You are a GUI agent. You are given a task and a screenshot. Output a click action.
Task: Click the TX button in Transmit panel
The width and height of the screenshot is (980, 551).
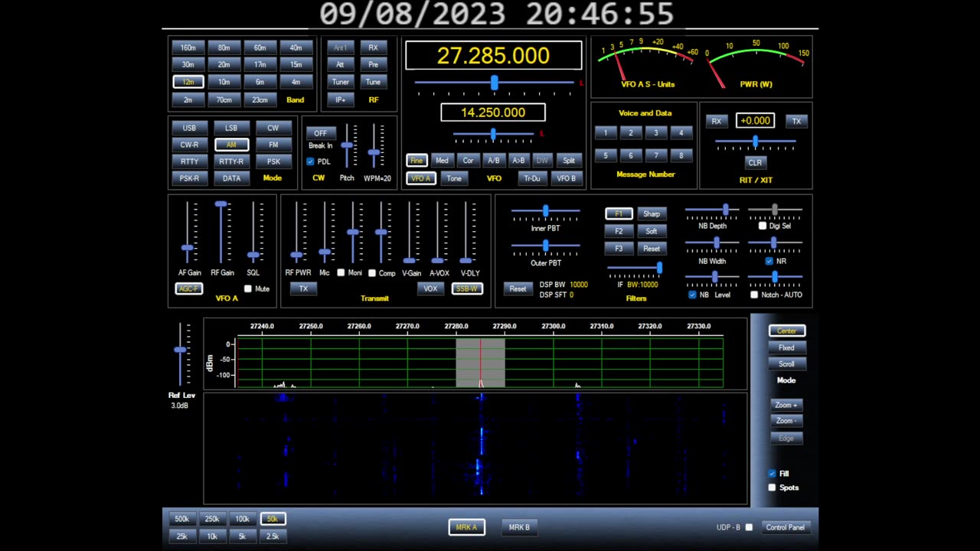click(303, 289)
